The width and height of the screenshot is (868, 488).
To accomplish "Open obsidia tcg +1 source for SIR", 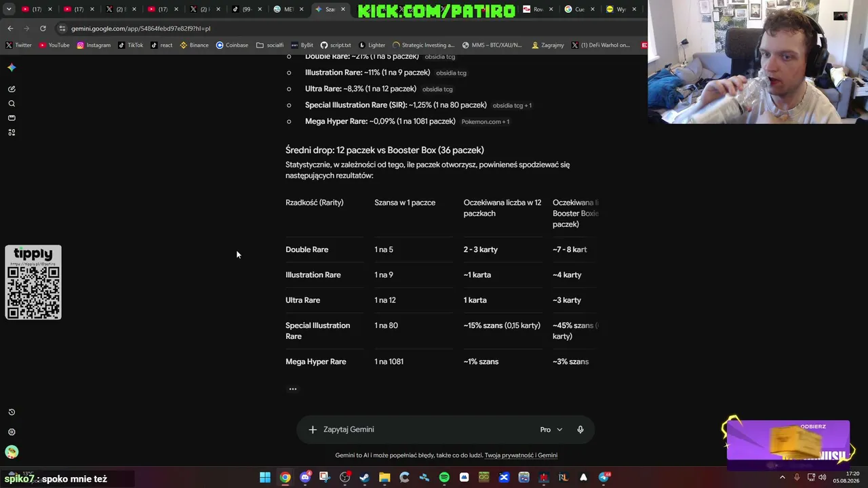I will [512, 106].
